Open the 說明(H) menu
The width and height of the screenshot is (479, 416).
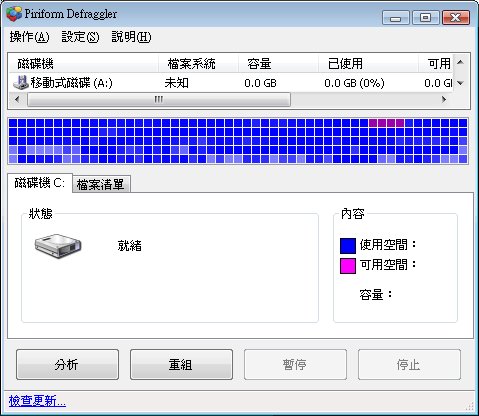(x=131, y=37)
